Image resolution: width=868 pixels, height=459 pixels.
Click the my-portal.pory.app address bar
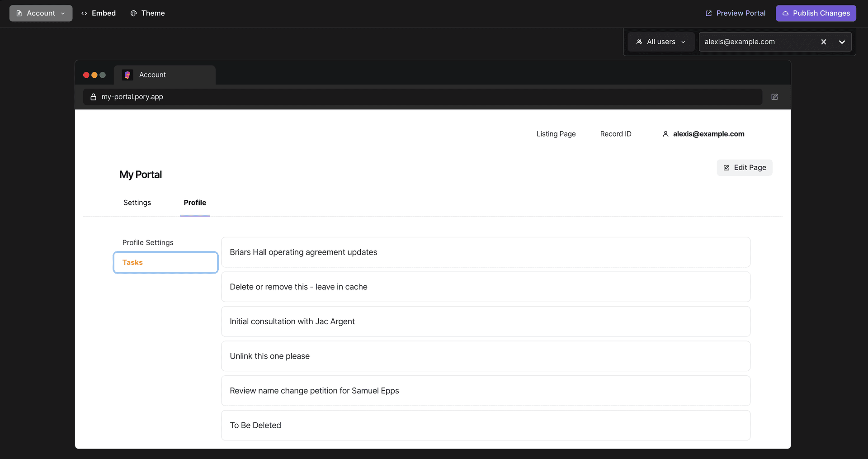(x=422, y=97)
